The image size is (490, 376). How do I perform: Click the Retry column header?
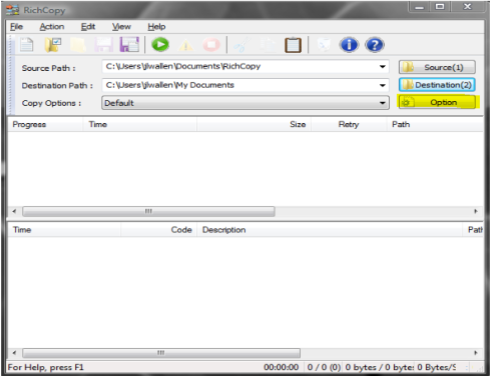[349, 124]
